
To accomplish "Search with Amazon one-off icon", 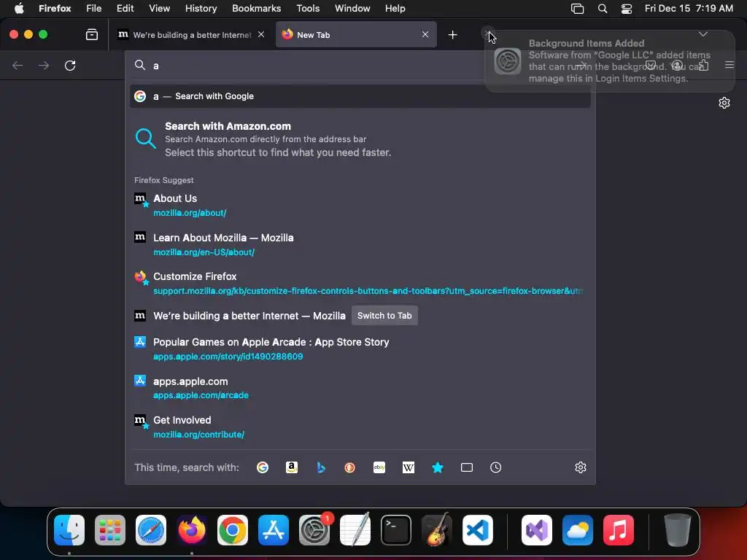I will point(292,467).
